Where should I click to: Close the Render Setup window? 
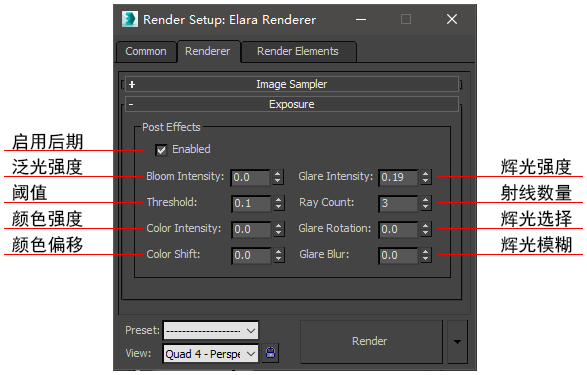tap(452, 19)
